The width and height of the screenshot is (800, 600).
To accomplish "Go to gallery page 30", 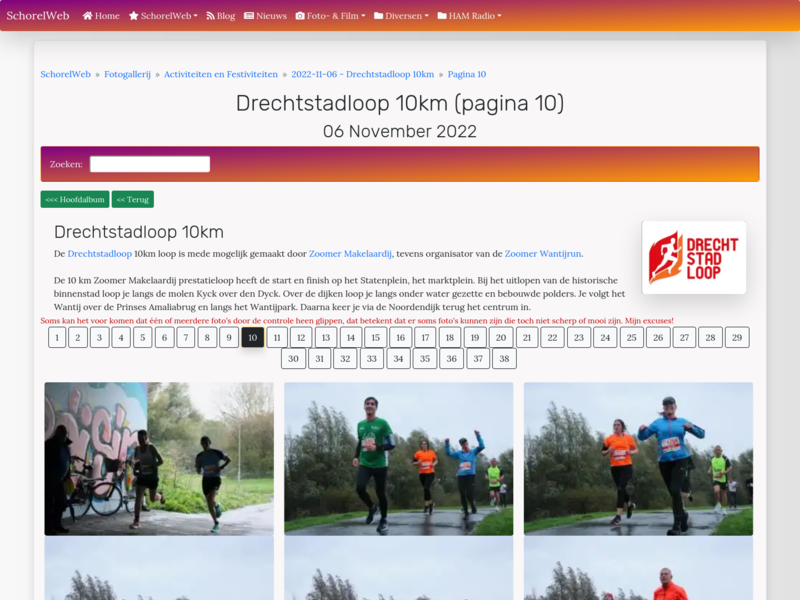I will pyautogui.click(x=293, y=359).
